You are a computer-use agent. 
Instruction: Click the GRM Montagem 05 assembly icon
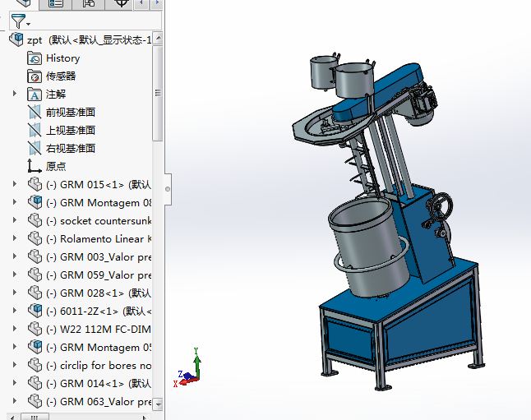[35, 347]
